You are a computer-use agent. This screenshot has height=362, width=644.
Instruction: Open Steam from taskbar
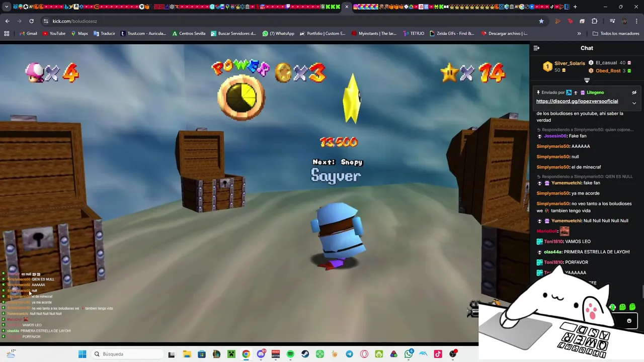pyautogui.click(x=305, y=354)
